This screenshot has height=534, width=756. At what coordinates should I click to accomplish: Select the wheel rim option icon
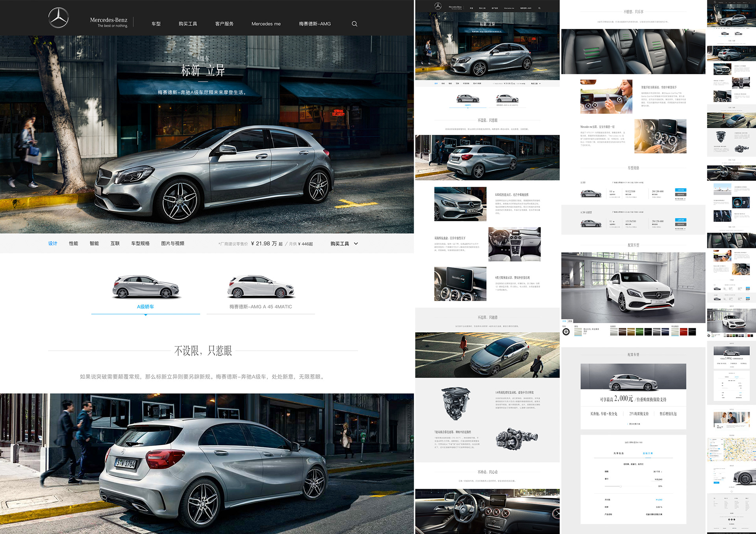(566, 332)
